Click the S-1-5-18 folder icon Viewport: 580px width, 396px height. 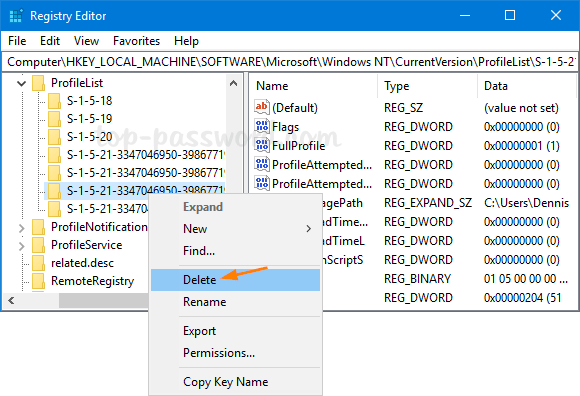(x=54, y=101)
